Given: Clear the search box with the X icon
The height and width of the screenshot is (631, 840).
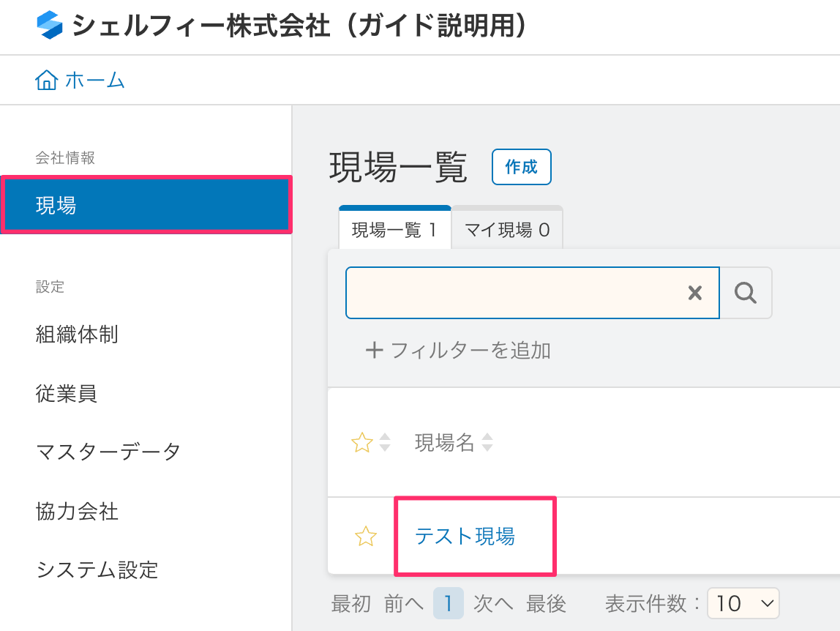Looking at the screenshot, I should (x=694, y=293).
